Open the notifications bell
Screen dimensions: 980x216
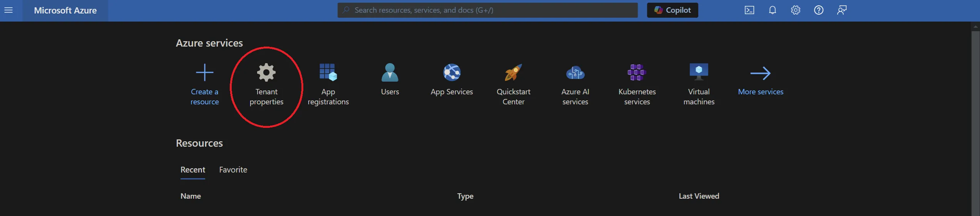pyautogui.click(x=772, y=10)
